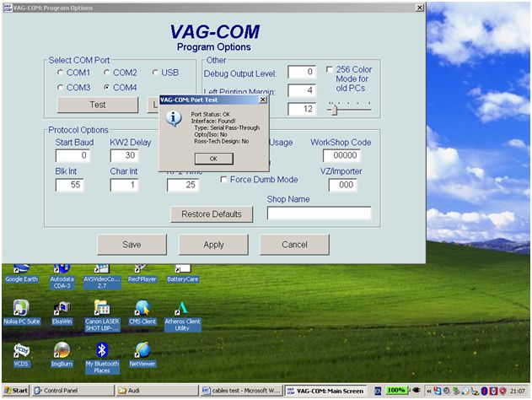
Task: Click the Save button
Action: point(132,245)
